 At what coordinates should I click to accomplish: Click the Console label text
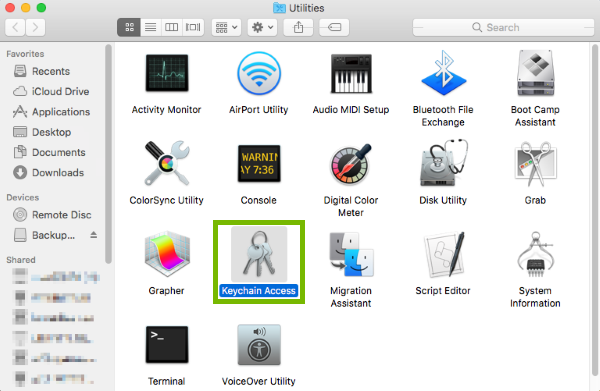[x=259, y=200]
